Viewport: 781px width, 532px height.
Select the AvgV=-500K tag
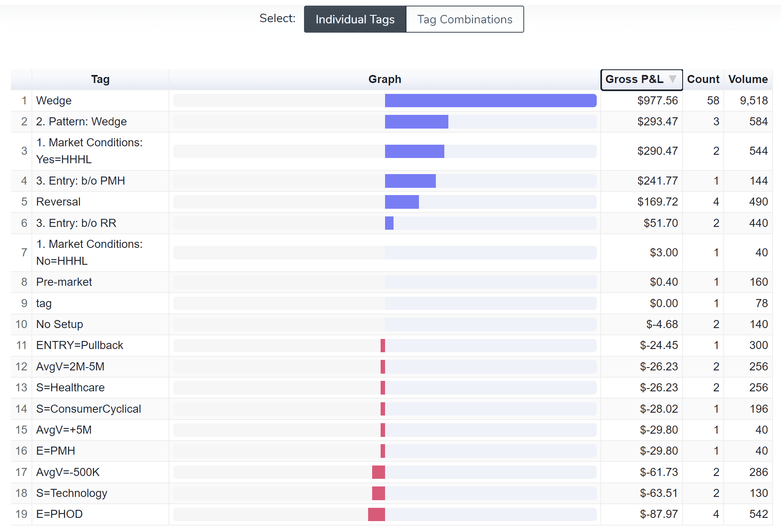(67, 472)
